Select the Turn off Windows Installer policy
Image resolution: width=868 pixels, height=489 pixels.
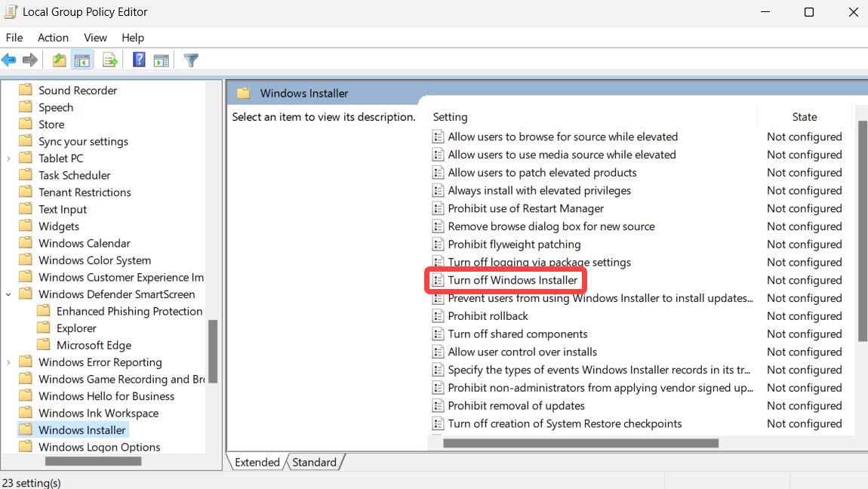pyautogui.click(x=512, y=280)
